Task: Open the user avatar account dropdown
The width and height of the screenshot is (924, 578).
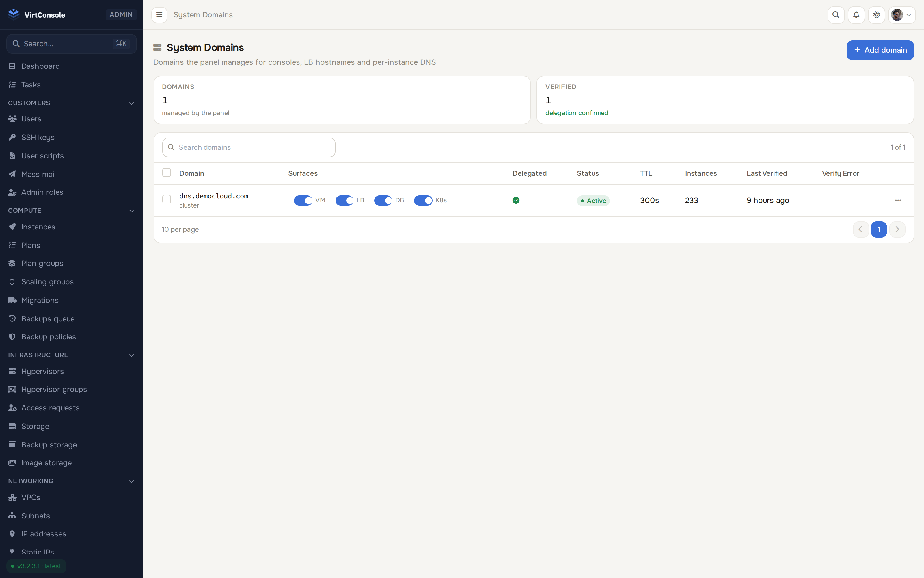Action: (902, 15)
